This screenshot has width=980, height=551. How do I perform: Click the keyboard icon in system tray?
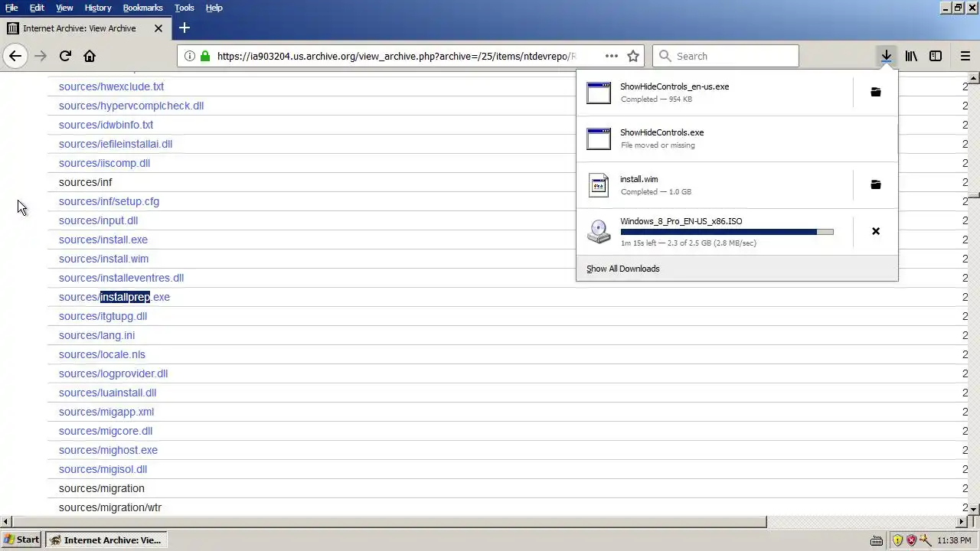(x=877, y=540)
